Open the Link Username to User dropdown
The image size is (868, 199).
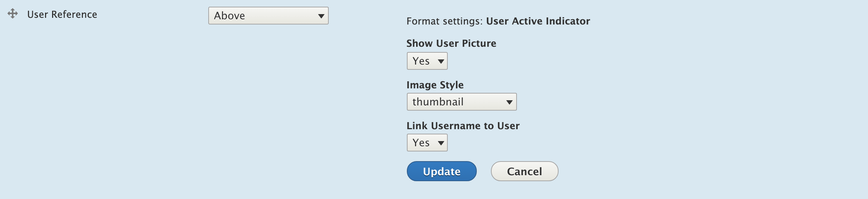pyautogui.click(x=427, y=143)
